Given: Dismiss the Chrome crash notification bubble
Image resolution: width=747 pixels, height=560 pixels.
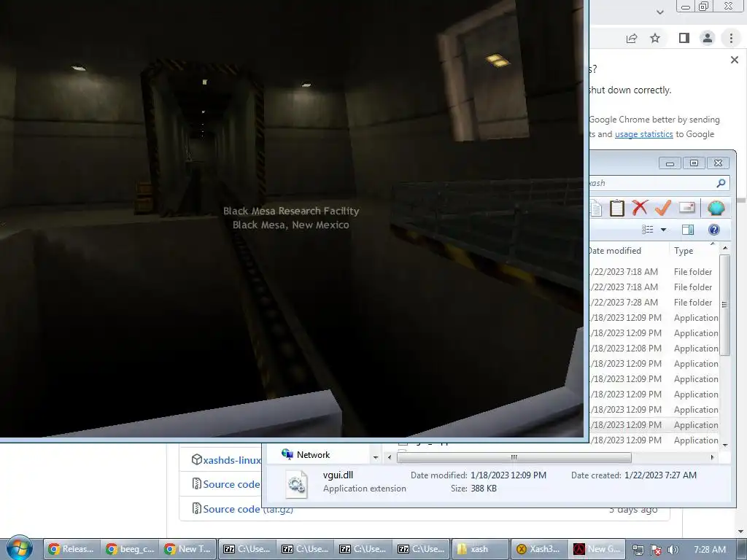Looking at the screenshot, I should [x=735, y=60].
